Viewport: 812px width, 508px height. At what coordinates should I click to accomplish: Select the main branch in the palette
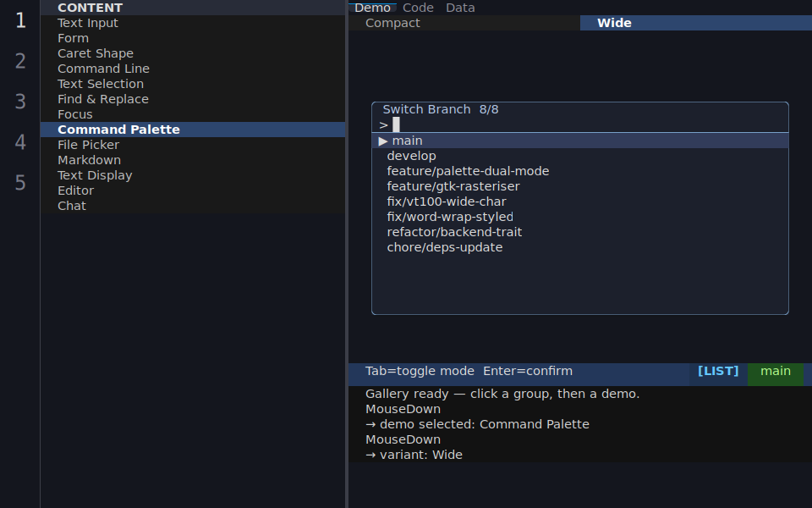tap(580, 141)
